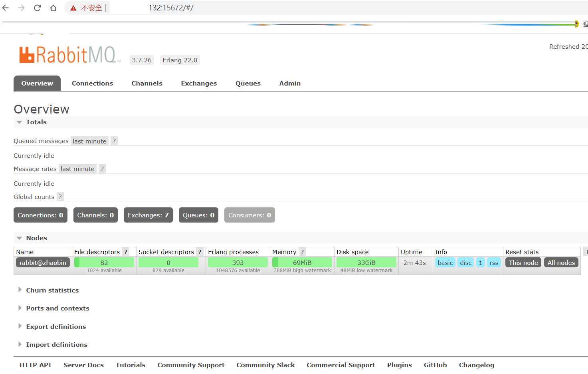This screenshot has height=374, width=588.
Task: Reload the page with refresh icon
Action: (x=37, y=8)
